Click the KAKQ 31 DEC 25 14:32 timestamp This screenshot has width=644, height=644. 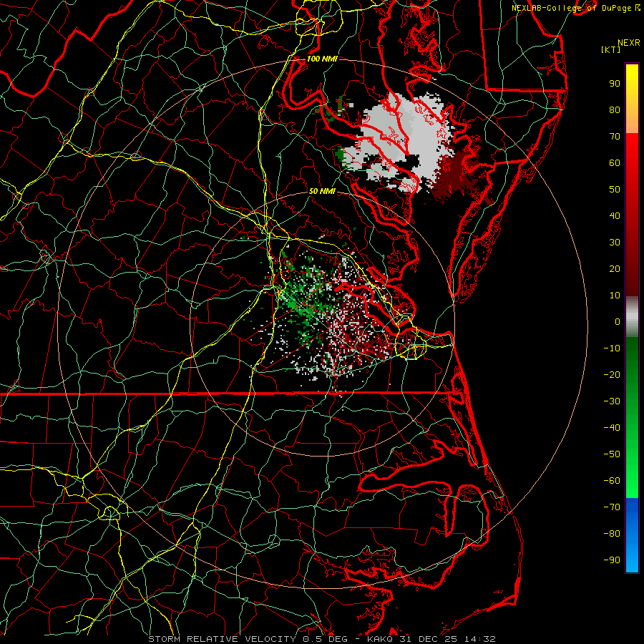point(431,639)
